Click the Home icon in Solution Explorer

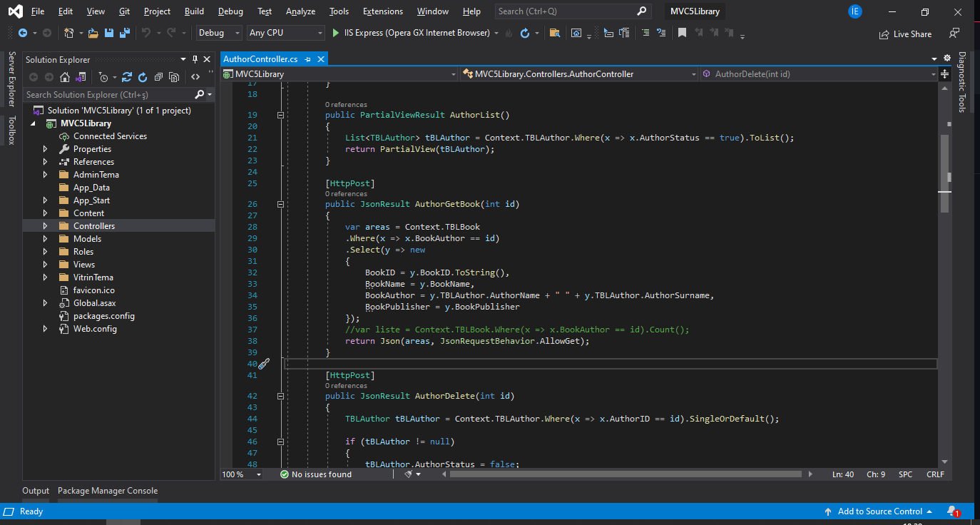point(65,77)
